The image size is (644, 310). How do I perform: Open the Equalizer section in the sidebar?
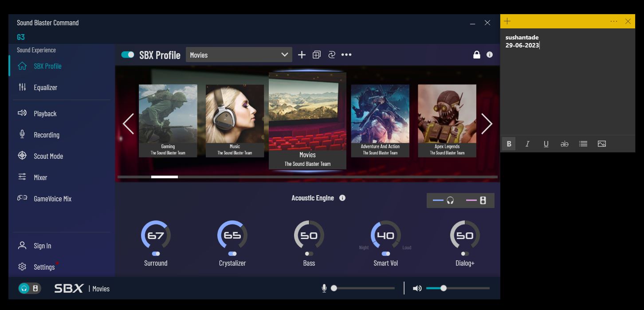[x=45, y=87]
